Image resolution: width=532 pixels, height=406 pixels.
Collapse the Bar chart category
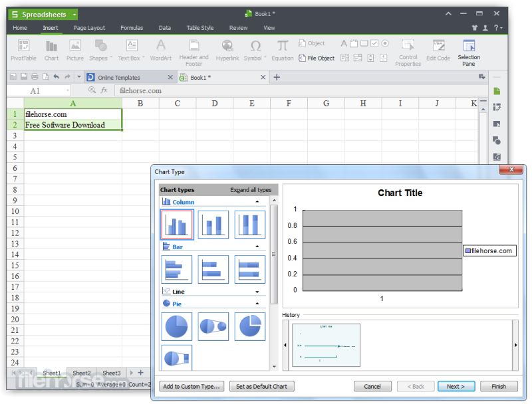pos(257,247)
